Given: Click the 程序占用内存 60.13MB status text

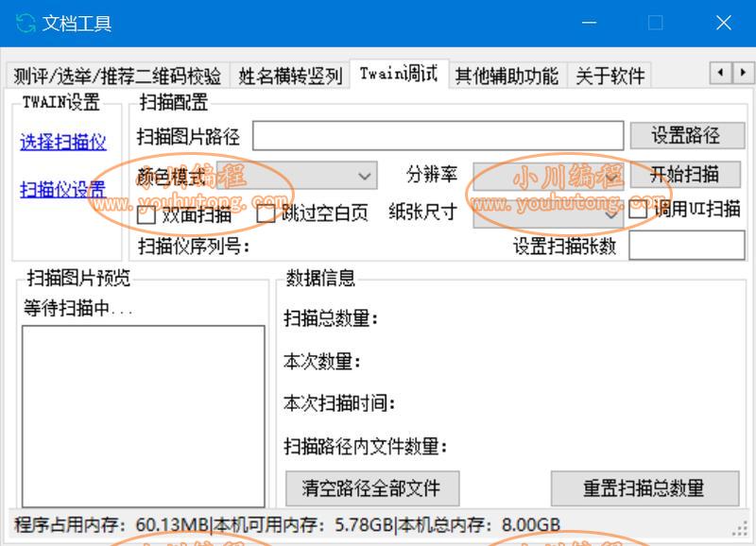Looking at the screenshot, I should click(x=112, y=525).
